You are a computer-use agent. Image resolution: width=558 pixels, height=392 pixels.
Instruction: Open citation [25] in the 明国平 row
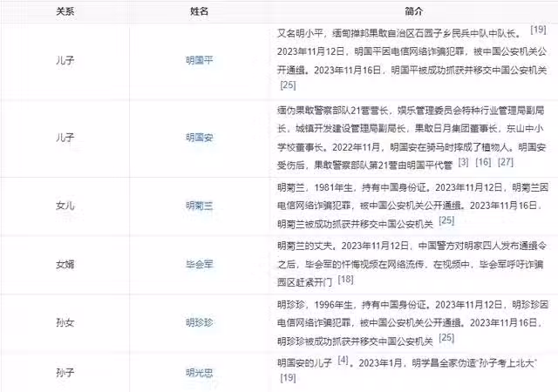(x=288, y=85)
